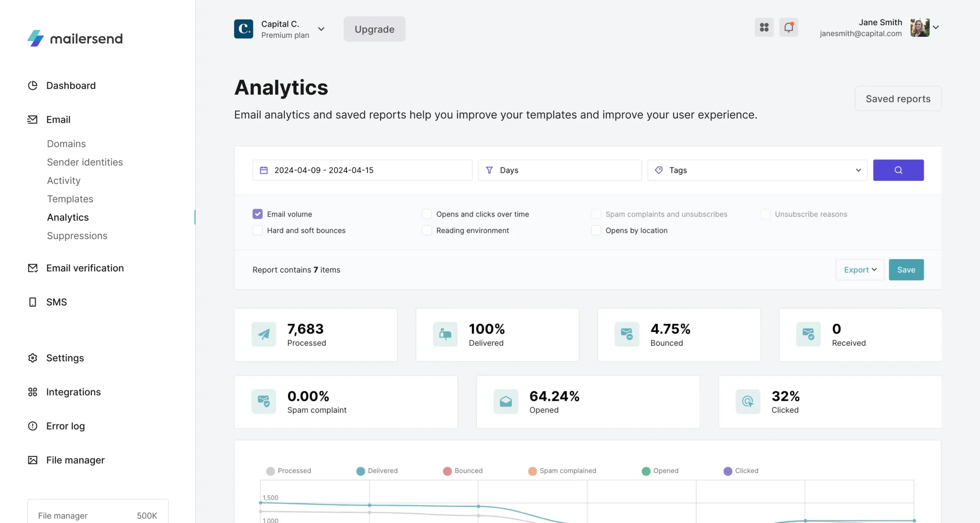Click the Settings gear icon in sidebar
This screenshot has width=980, height=523.
[33, 358]
